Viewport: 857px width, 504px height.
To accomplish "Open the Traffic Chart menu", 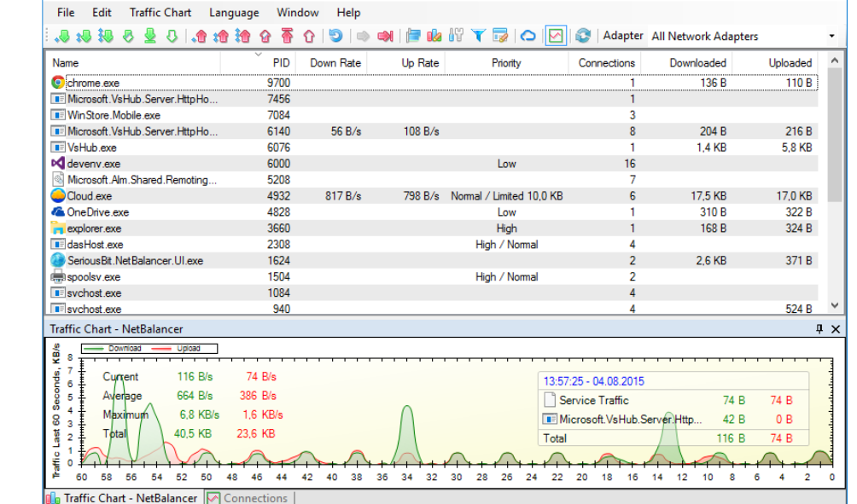I will coord(160,13).
